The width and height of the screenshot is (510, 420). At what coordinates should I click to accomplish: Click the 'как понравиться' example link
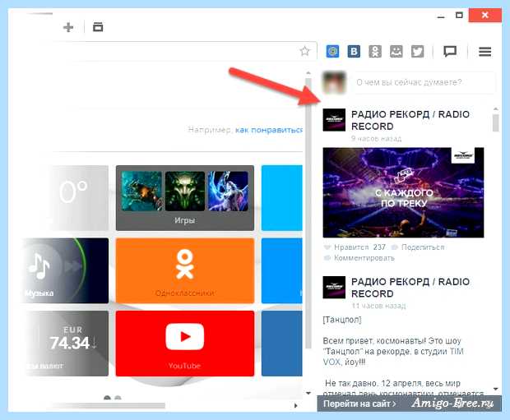pyautogui.click(x=269, y=130)
